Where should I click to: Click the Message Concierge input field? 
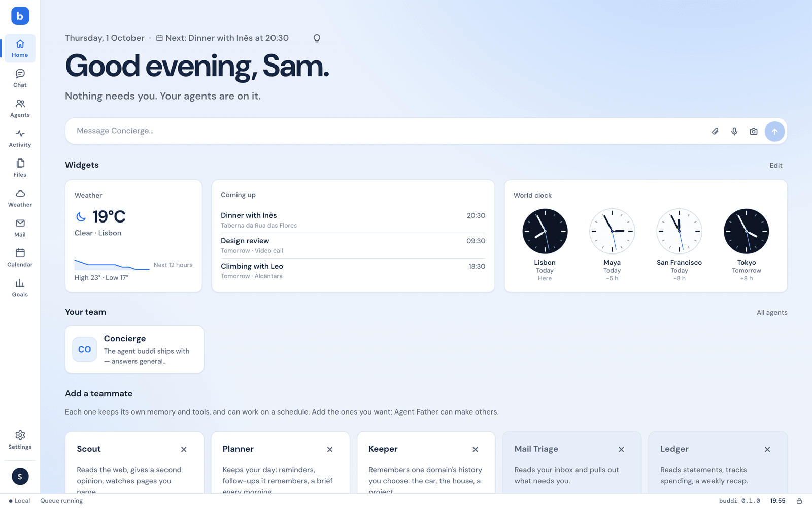pyautogui.click(x=391, y=131)
